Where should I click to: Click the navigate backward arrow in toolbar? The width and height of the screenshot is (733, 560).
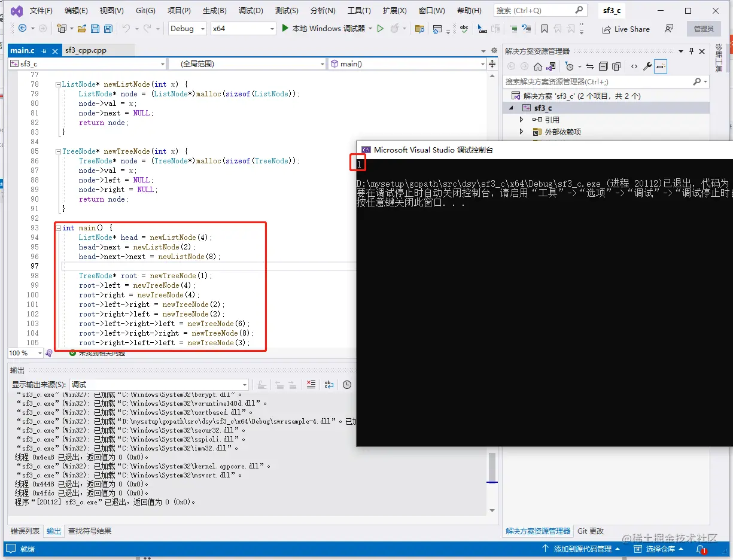point(23,29)
